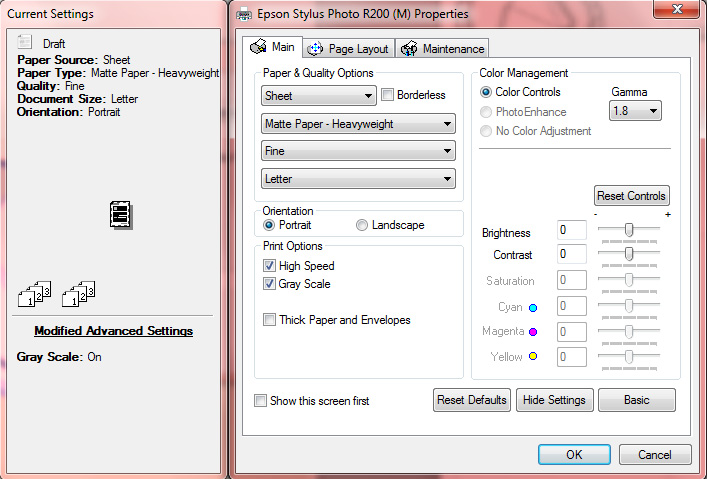The width and height of the screenshot is (707, 479).
Task: Click the 'Paper Source: Sheet' text
Action: [x=73, y=60]
